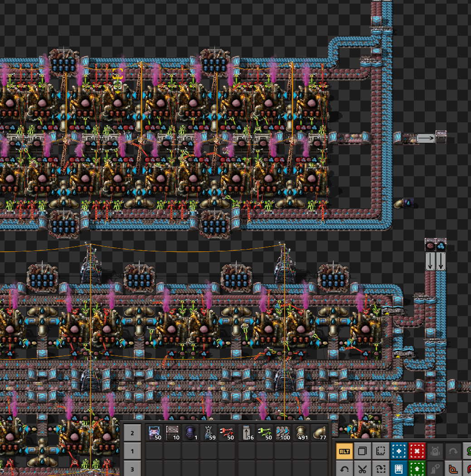Click the orange spiral shortcut icon

point(453,469)
